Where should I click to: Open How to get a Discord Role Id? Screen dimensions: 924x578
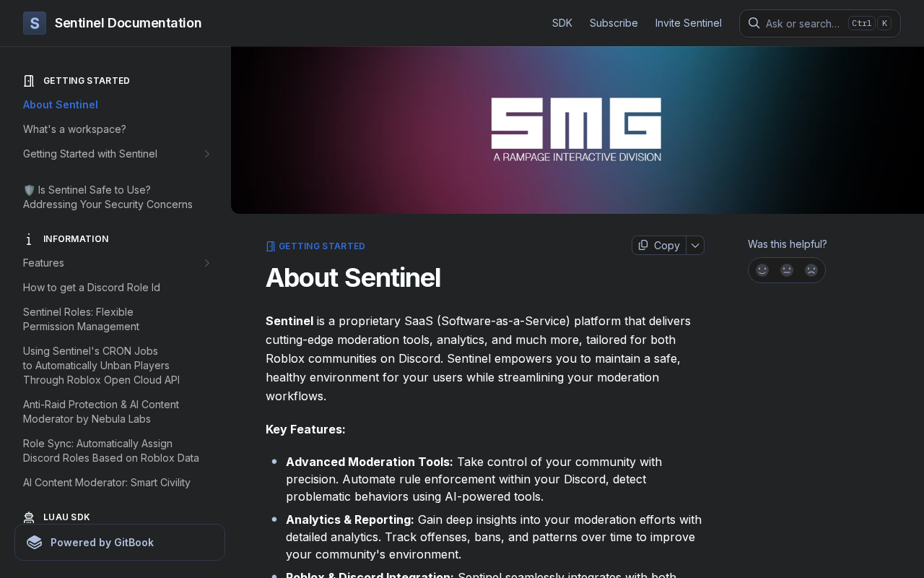coord(92,288)
